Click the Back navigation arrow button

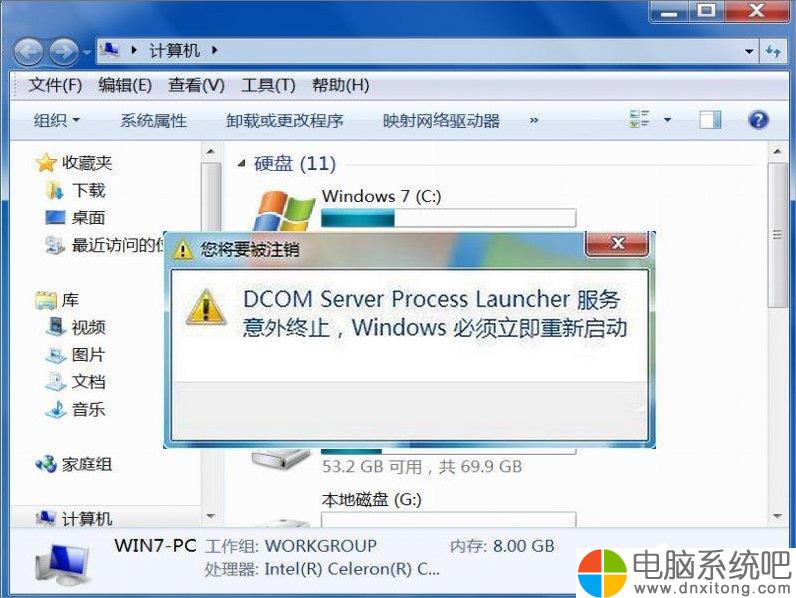(x=28, y=52)
